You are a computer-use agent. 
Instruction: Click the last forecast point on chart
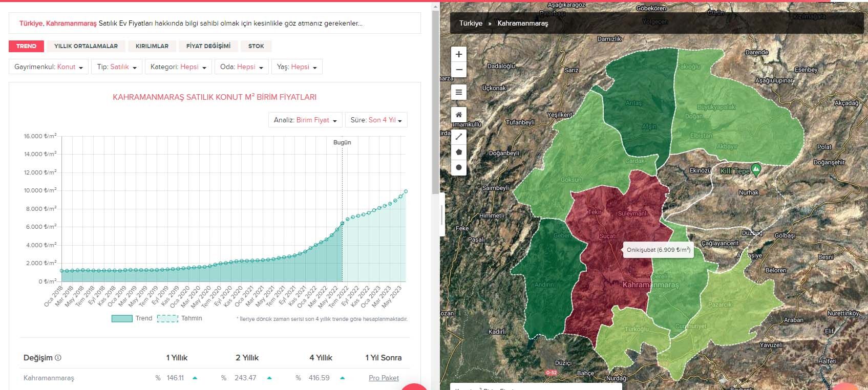[x=406, y=191]
